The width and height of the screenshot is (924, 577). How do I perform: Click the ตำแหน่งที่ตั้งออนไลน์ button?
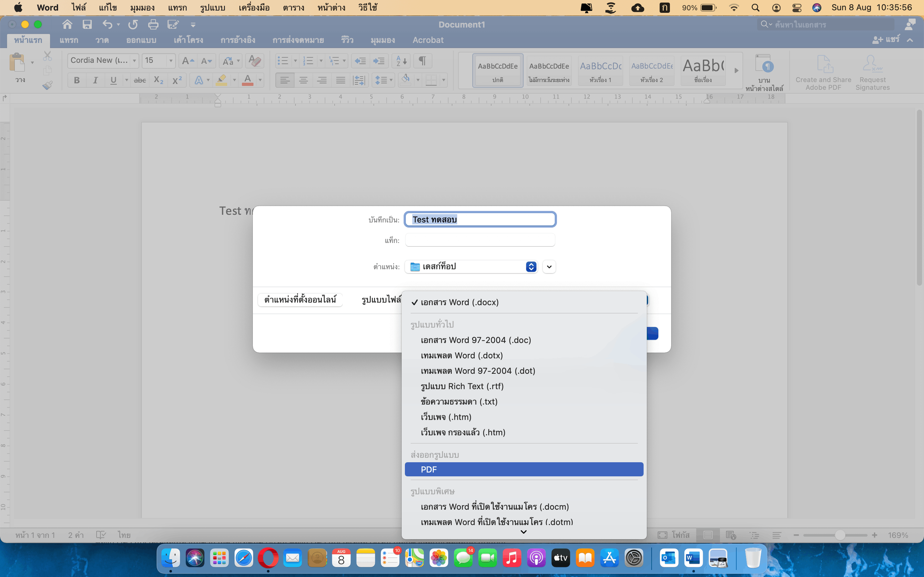pyautogui.click(x=300, y=300)
